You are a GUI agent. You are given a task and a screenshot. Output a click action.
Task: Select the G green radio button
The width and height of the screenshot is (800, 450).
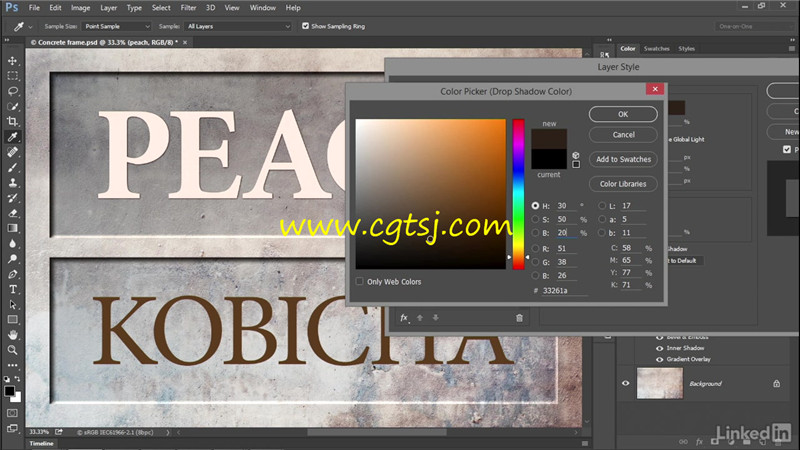point(535,262)
